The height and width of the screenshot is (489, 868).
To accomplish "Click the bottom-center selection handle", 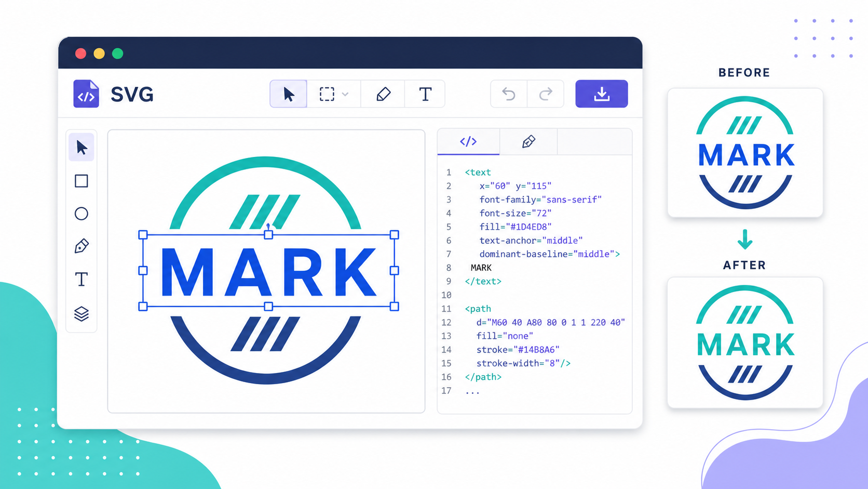I will point(268,307).
